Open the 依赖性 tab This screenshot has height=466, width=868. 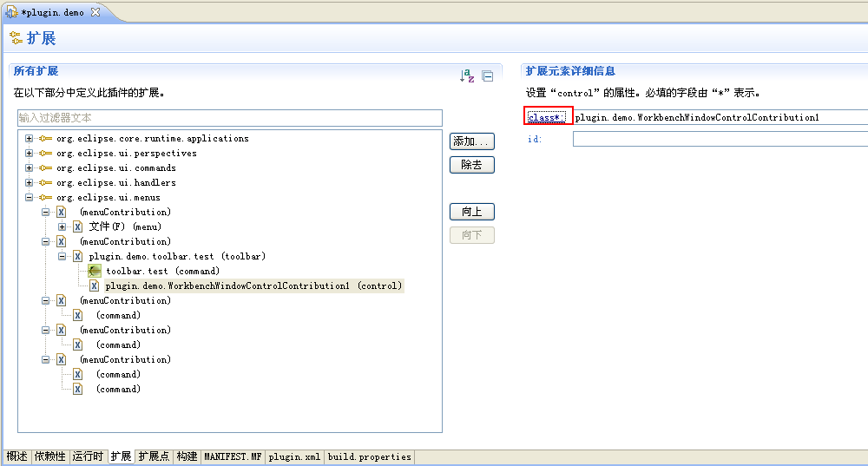[49, 456]
